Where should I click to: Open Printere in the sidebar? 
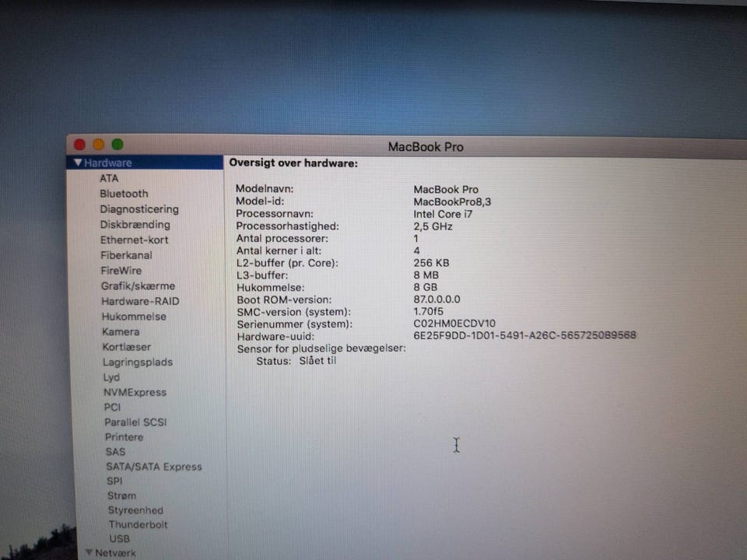pyautogui.click(x=124, y=437)
